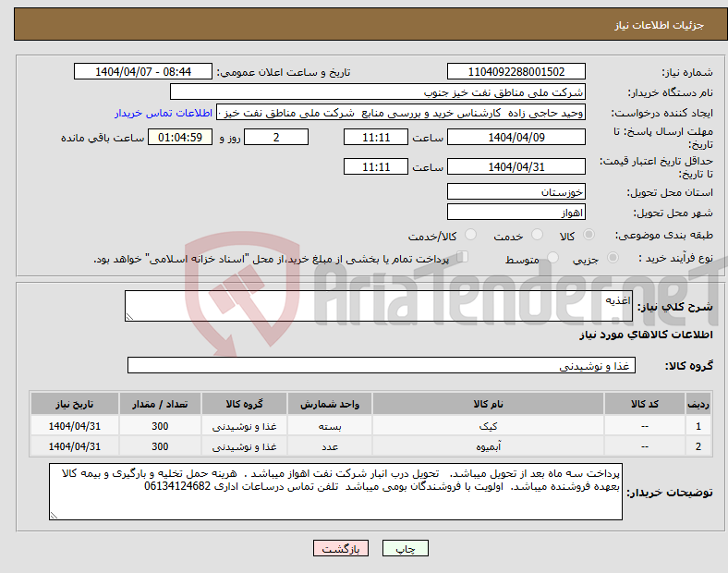Click date 1404/04/31 in the آبمیوه row
The image size is (728, 573).
(x=75, y=446)
